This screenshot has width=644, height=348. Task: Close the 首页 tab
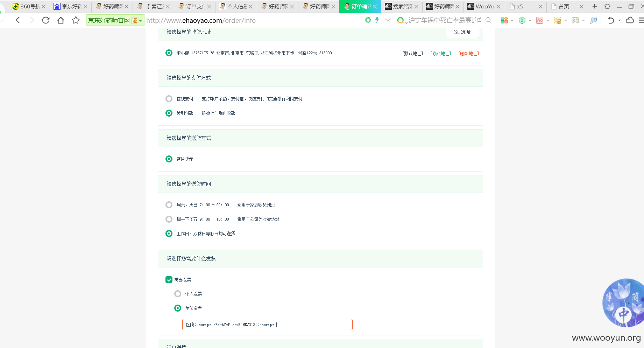click(x=582, y=7)
